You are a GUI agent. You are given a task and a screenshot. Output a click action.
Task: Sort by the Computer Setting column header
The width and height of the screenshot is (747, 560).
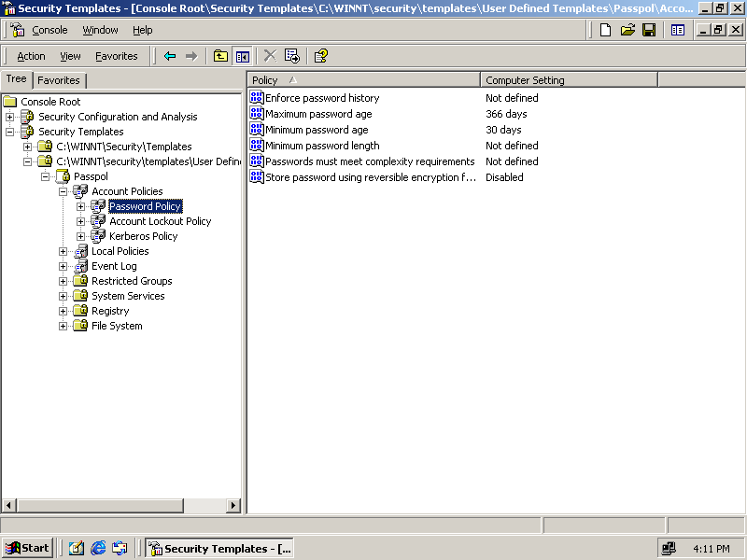[x=569, y=80]
